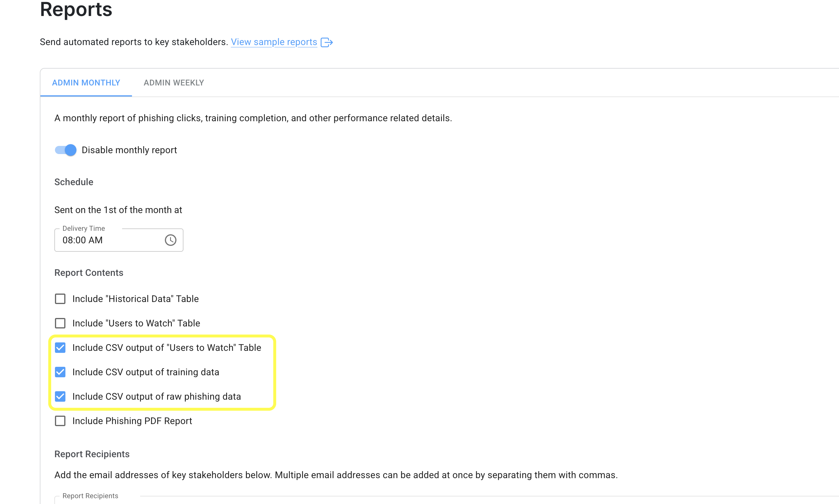Select the ADMIN MONTHLY tab
This screenshot has width=839, height=504.
click(x=86, y=83)
